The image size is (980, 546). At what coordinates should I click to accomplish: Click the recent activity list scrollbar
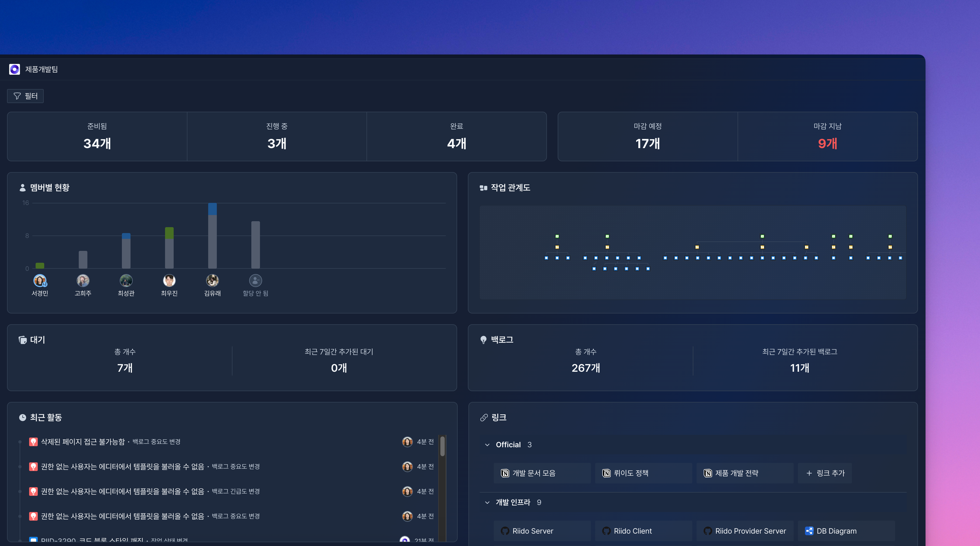tap(443, 446)
